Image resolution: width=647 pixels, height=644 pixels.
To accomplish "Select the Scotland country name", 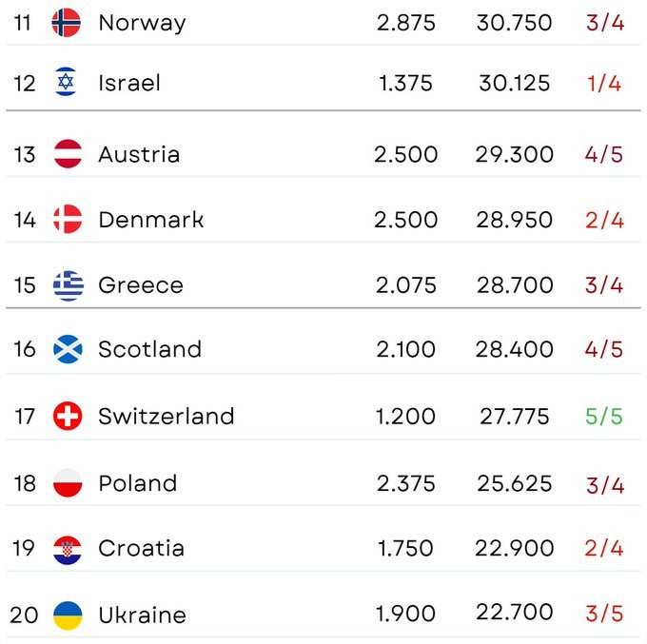I will tap(149, 349).
